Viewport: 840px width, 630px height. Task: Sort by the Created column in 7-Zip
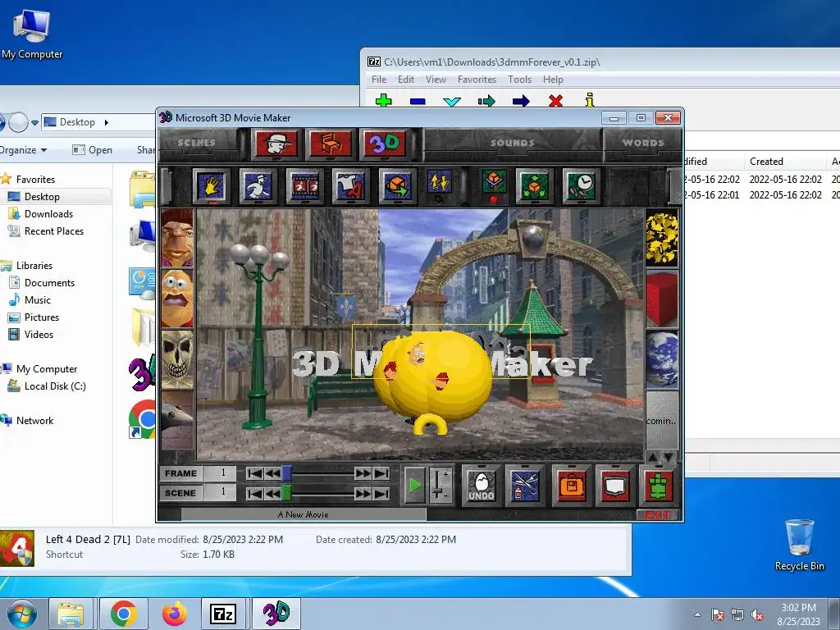(785, 162)
